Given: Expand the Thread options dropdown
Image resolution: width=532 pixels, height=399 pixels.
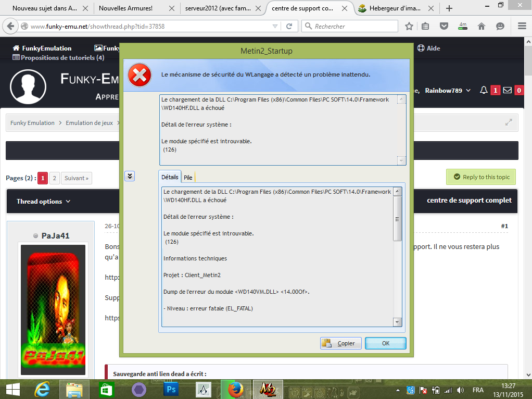Looking at the screenshot, I should (x=43, y=202).
